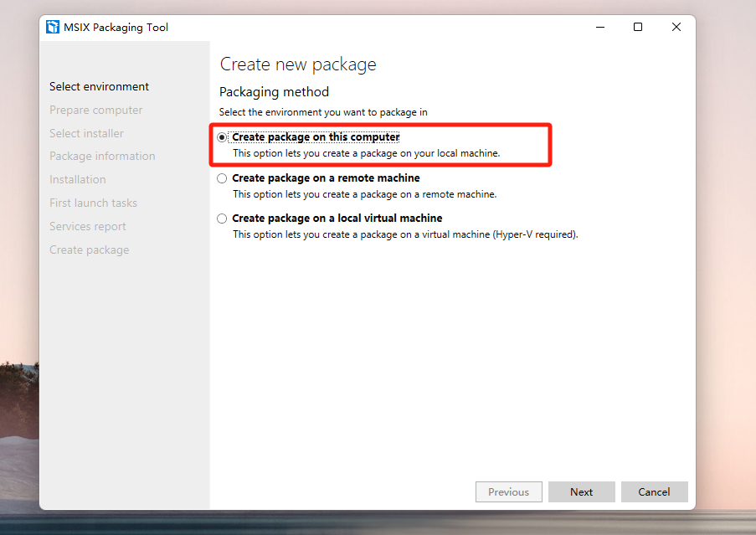Viewport: 756px width, 535px height.
Task: Open the Prepare computer step
Action: click(x=96, y=110)
